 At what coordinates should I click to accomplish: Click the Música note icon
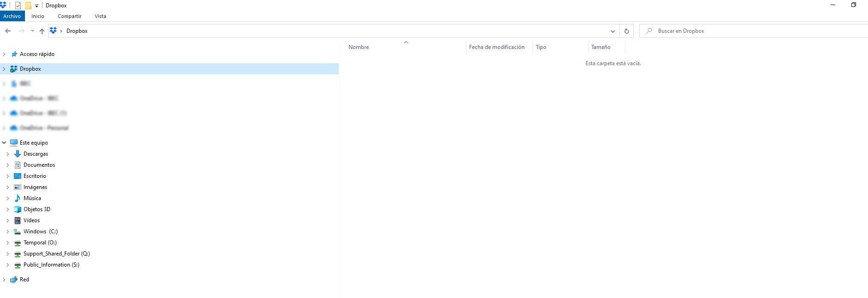pyautogui.click(x=18, y=198)
